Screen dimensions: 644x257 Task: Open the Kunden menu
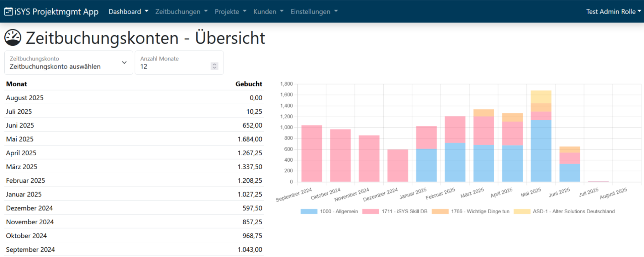pyautogui.click(x=268, y=12)
